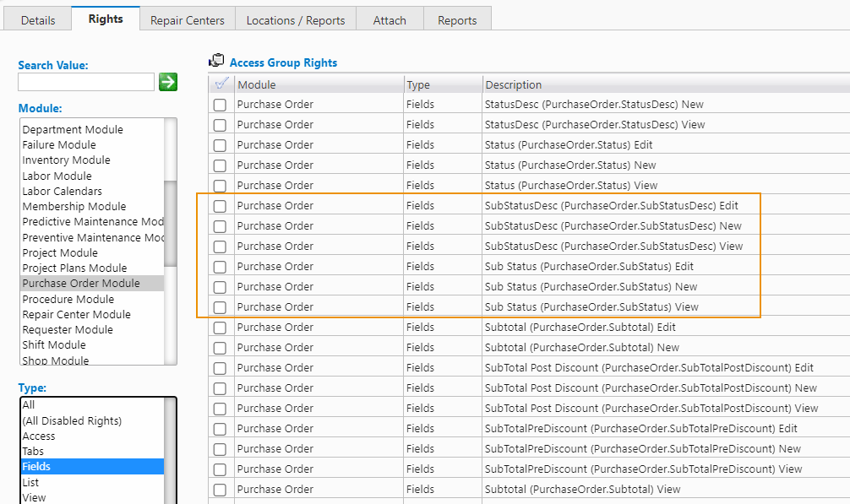Click the Search Value text field
Image resolution: width=850 pixels, height=504 pixels.
pyautogui.click(x=86, y=82)
